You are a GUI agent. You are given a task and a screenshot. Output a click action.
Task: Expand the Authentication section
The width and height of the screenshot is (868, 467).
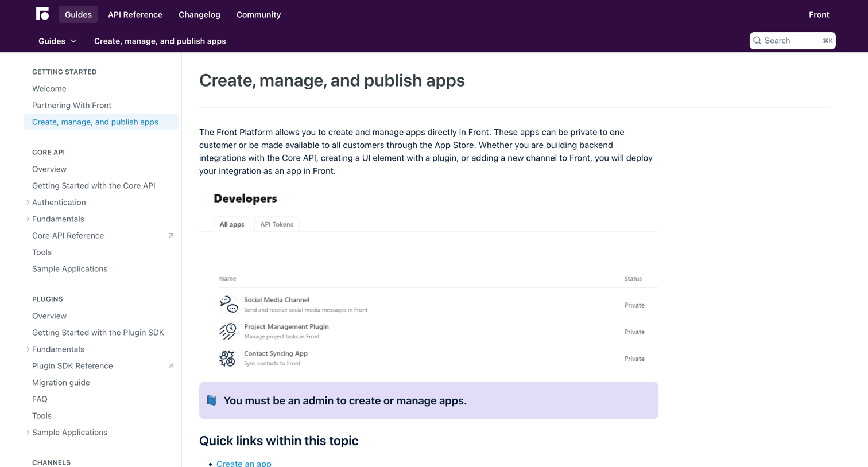(28, 203)
